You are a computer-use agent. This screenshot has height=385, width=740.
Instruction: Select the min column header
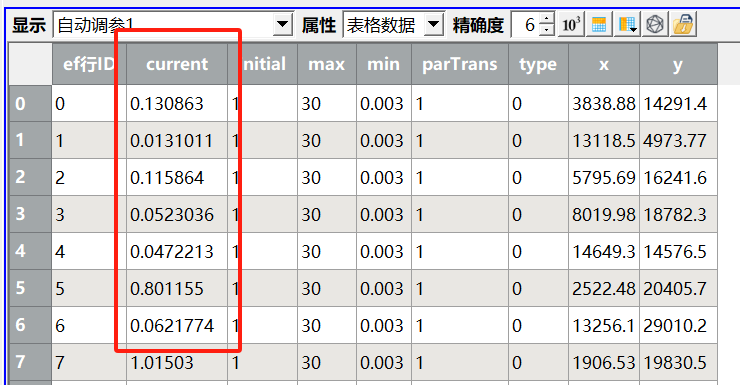(x=384, y=64)
